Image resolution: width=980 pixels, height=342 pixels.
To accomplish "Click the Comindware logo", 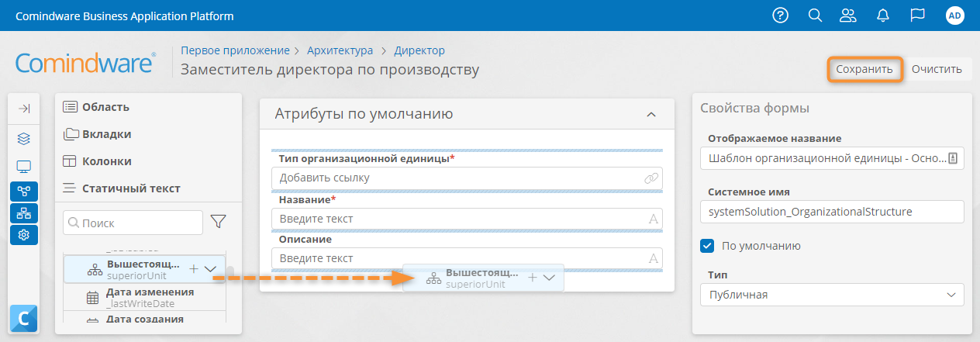I will 86,63.
